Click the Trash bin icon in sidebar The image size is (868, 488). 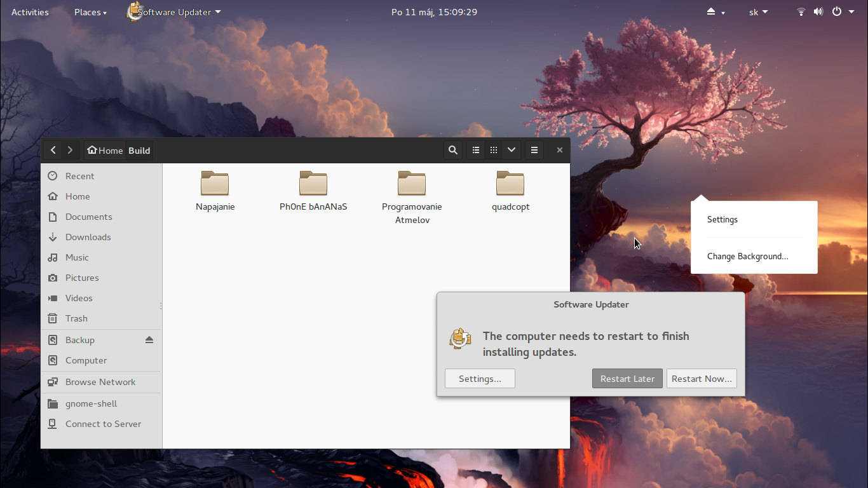pyautogui.click(x=53, y=318)
